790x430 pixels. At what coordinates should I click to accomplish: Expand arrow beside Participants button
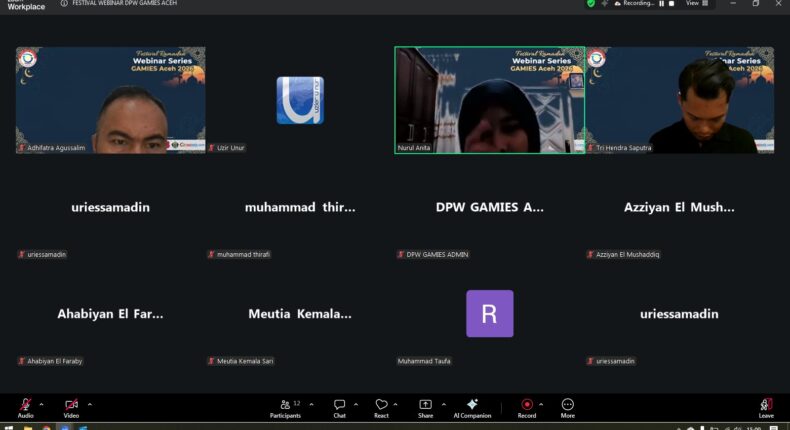coord(311,404)
